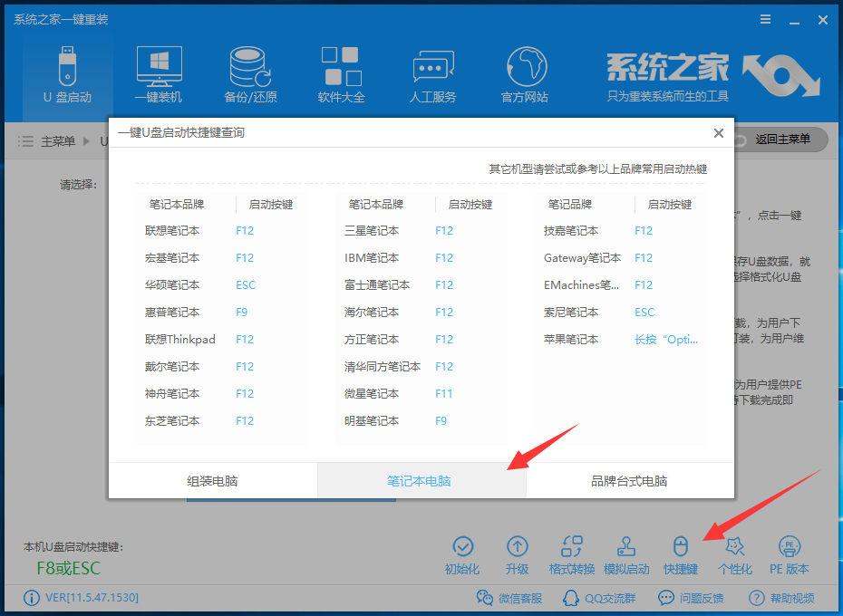Screen dimensions: 843x616
Task: Switch to the 组装电脑 tab
Action: 211,481
